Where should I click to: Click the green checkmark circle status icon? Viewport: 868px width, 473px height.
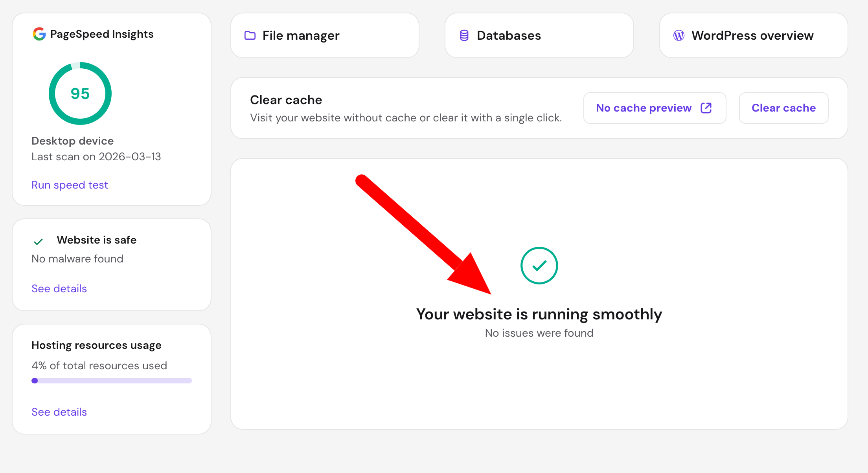tap(539, 266)
